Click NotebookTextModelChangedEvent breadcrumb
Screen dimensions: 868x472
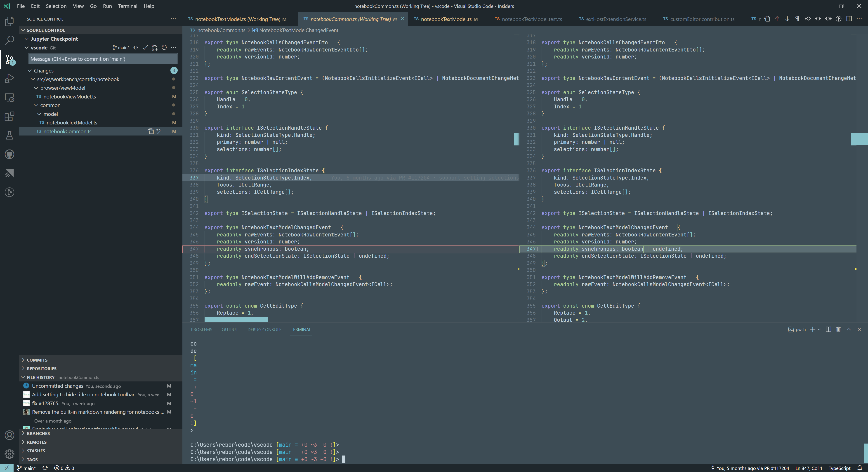pos(295,30)
